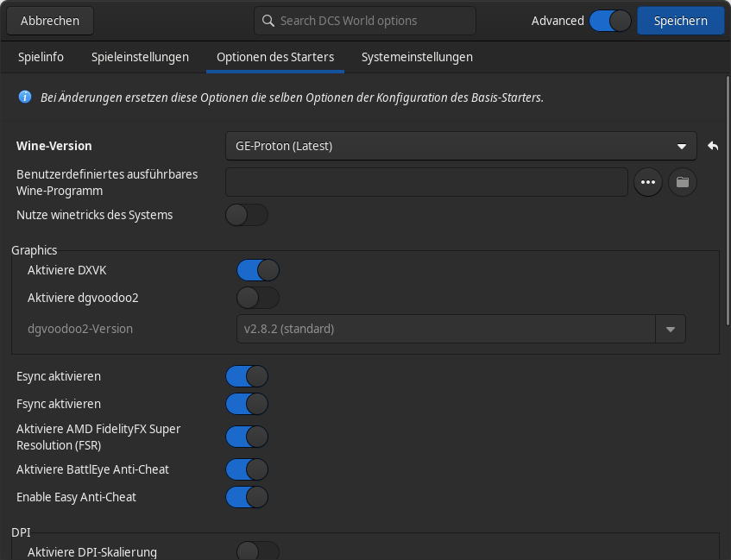Click the magnifier icon in the search box
731x560 pixels.
click(268, 21)
